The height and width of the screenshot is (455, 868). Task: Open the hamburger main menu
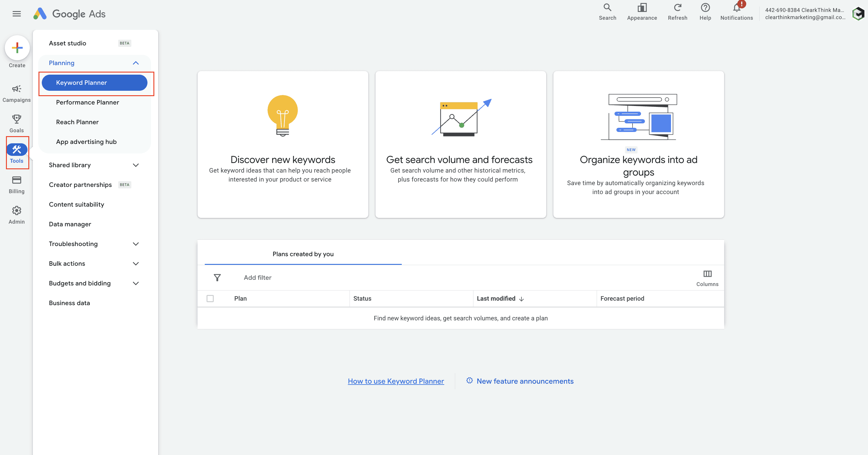(16, 14)
